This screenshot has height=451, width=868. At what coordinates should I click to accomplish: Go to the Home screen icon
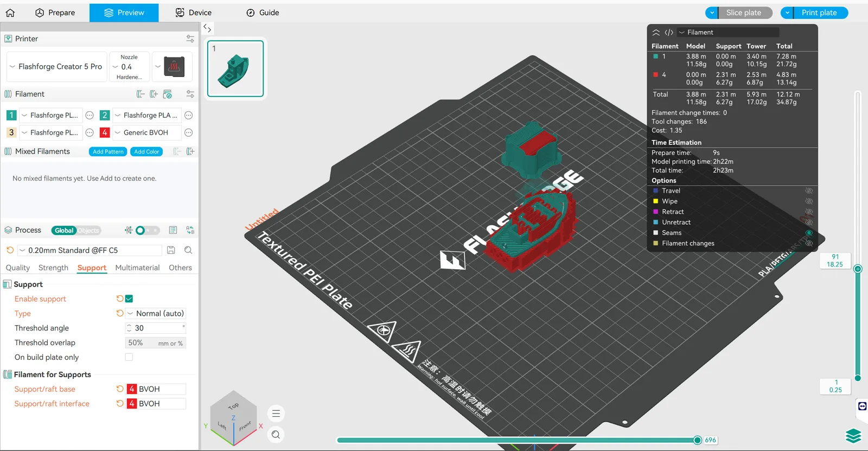click(10, 12)
